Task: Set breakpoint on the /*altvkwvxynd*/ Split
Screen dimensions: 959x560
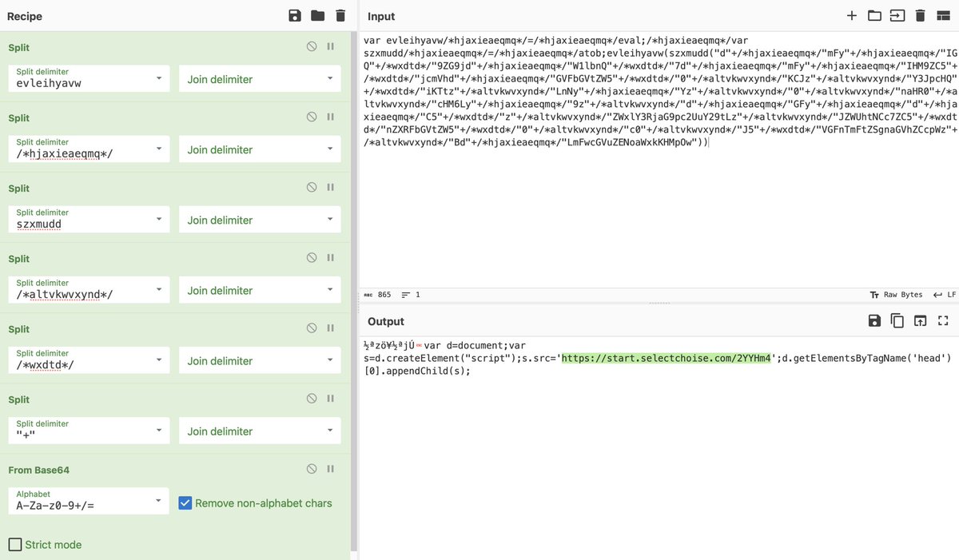Action: point(330,258)
